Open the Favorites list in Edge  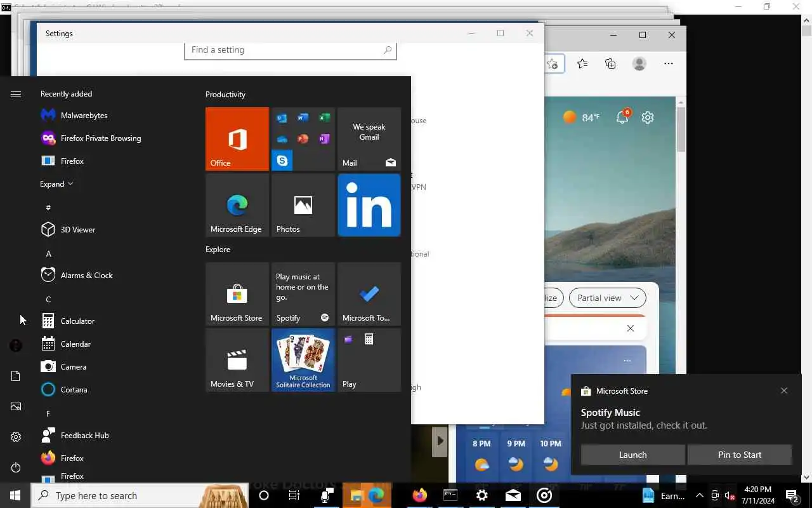(582, 63)
